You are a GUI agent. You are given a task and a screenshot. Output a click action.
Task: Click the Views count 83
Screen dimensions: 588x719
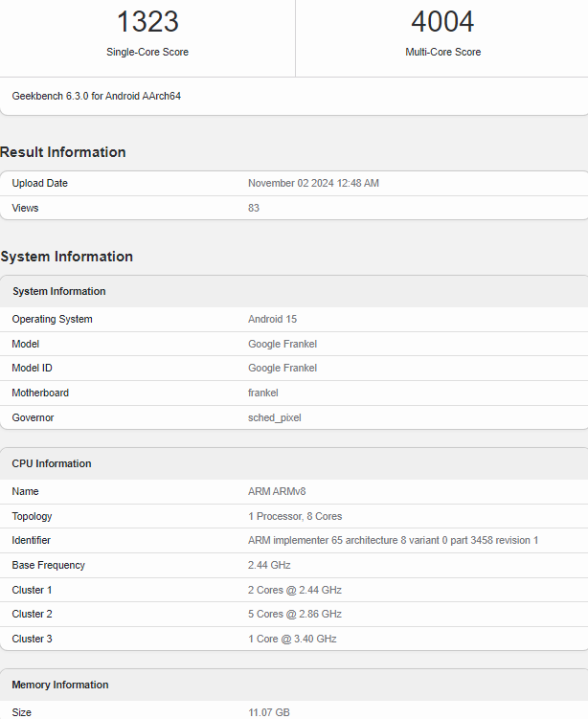tap(254, 208)
